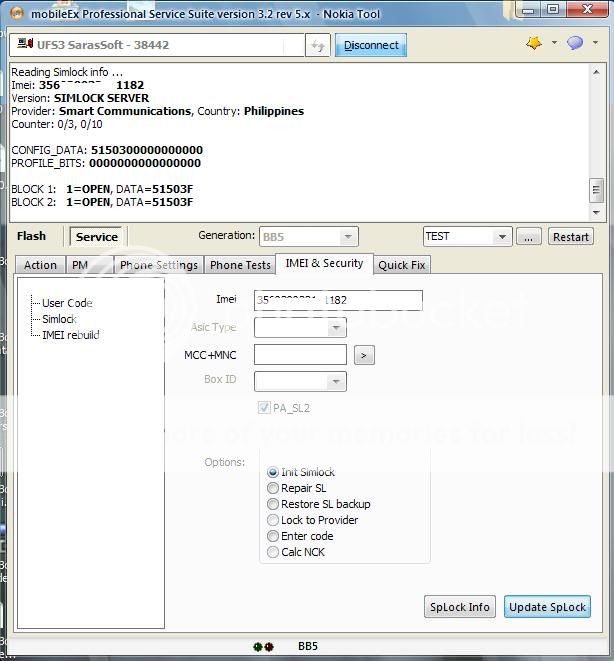Click the Imei input field
The image size is (614, 661).
point(338,301)
